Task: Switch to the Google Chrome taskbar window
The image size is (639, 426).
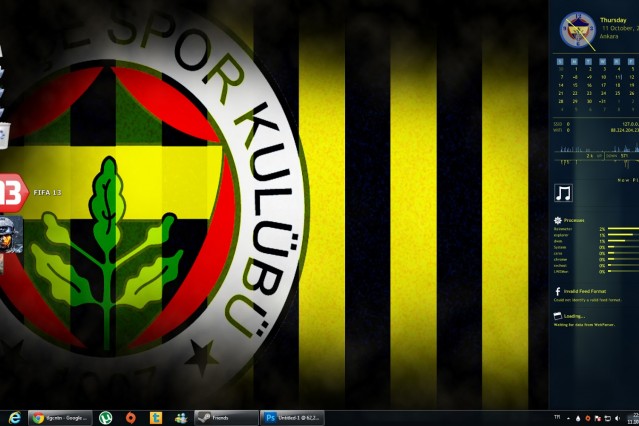Action: click(x=60, y=417)
